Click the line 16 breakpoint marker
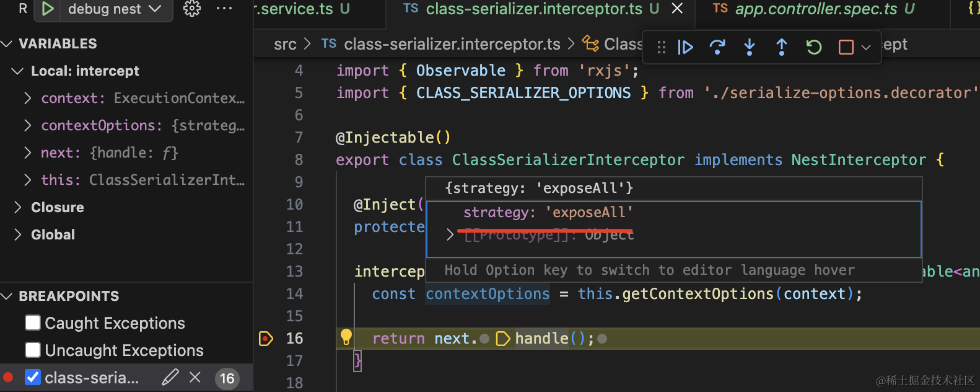This screenshot has width=980, height=392. 266,339
